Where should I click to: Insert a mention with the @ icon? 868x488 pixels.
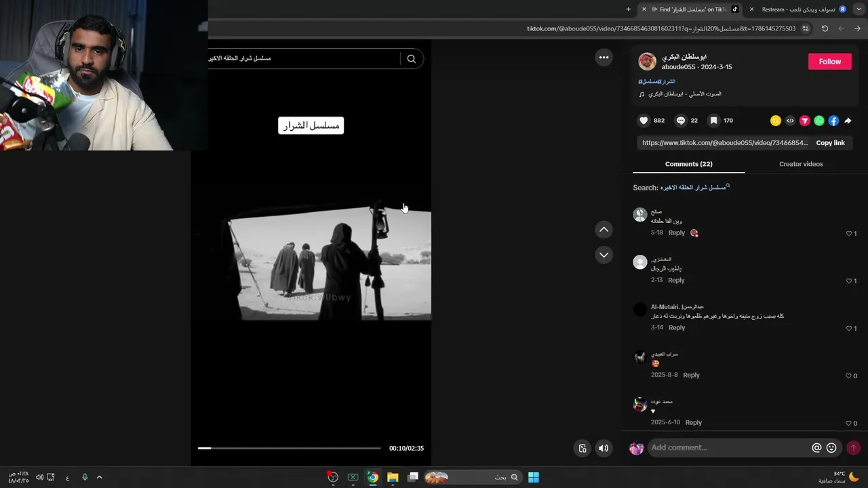[x=816, y=448]
